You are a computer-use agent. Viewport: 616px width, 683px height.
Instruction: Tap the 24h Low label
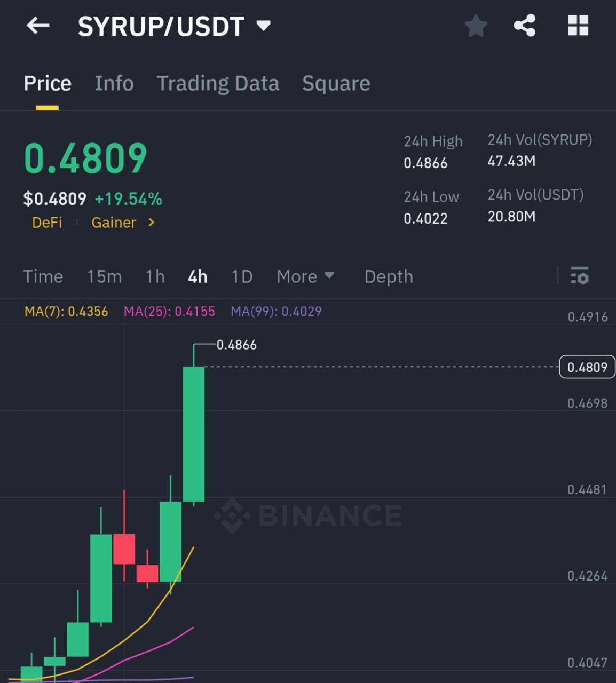[431, 197]
